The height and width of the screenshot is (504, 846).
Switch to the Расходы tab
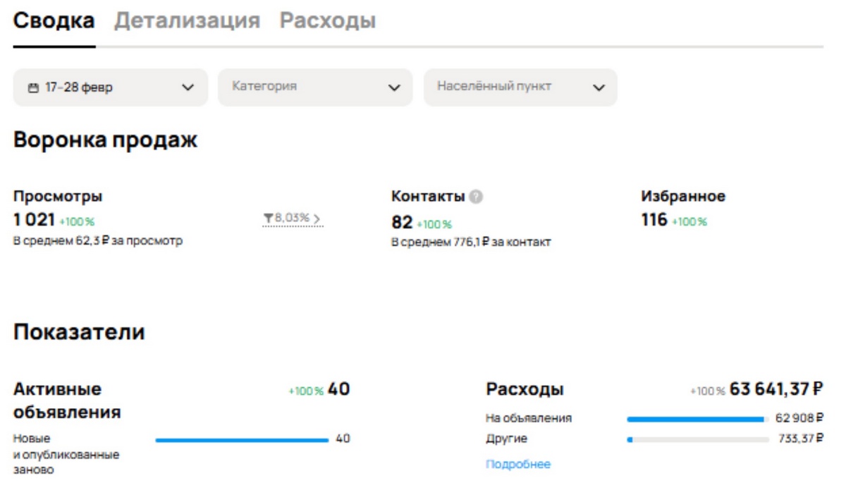[x=327, y=20]
